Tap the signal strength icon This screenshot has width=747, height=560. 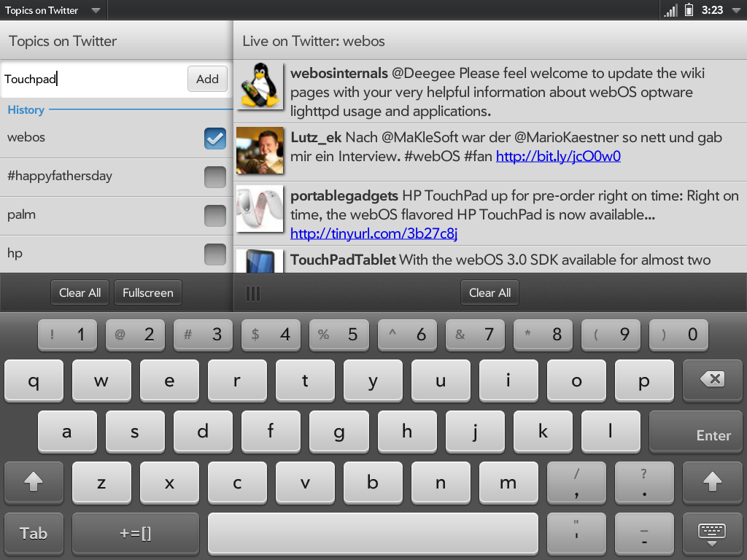click(x=671, y=10)
